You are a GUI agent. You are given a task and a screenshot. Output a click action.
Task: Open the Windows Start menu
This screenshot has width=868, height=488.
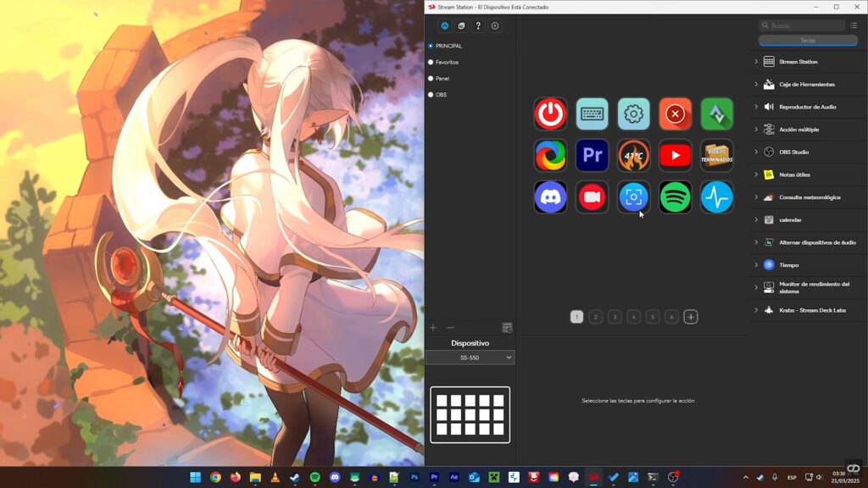click(x=196, y=477)
